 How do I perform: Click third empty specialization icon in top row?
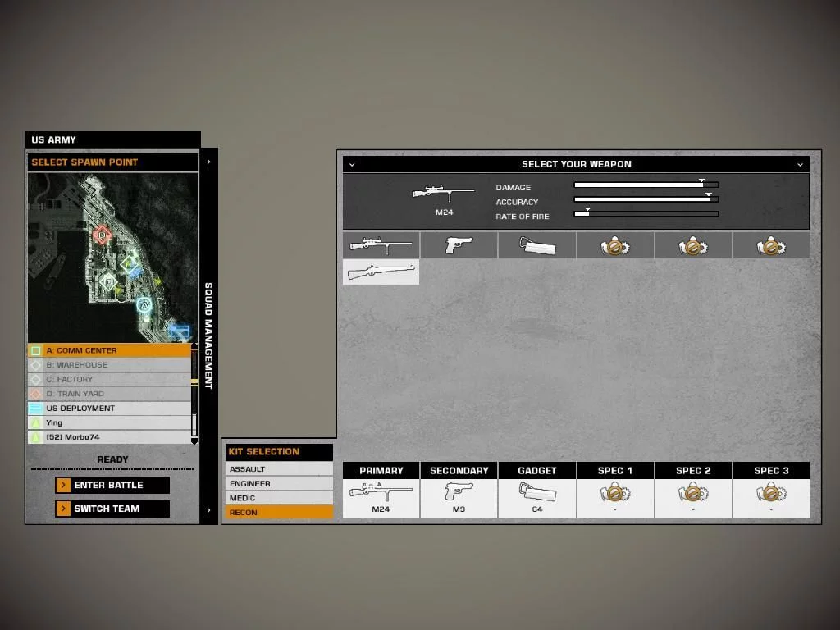771,245
